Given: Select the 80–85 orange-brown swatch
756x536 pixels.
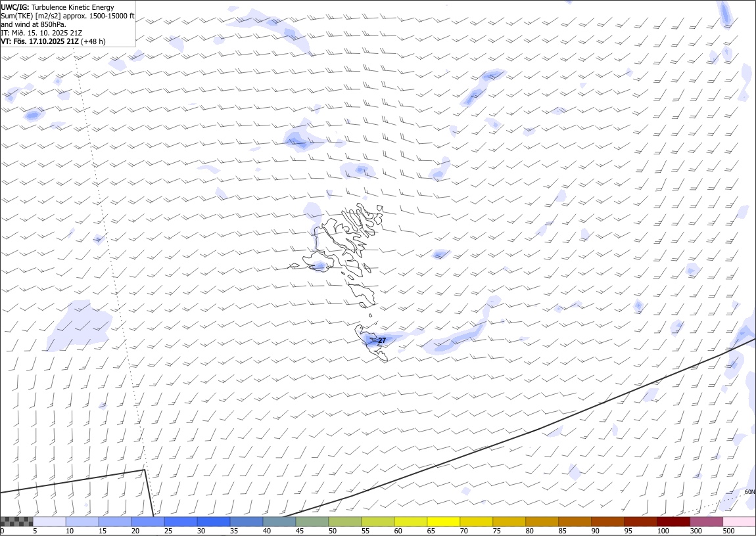Looking at the screenshot, I should 542,522.
